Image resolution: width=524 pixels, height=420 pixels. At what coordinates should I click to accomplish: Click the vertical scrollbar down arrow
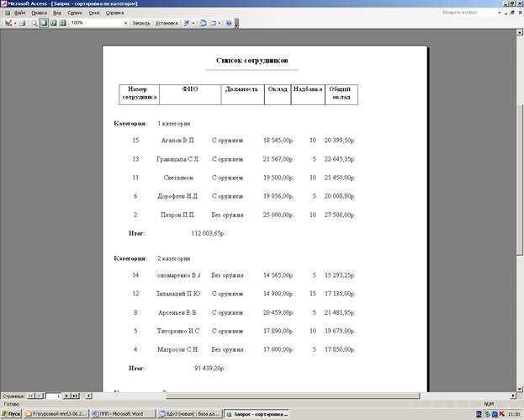coord(519,388)
